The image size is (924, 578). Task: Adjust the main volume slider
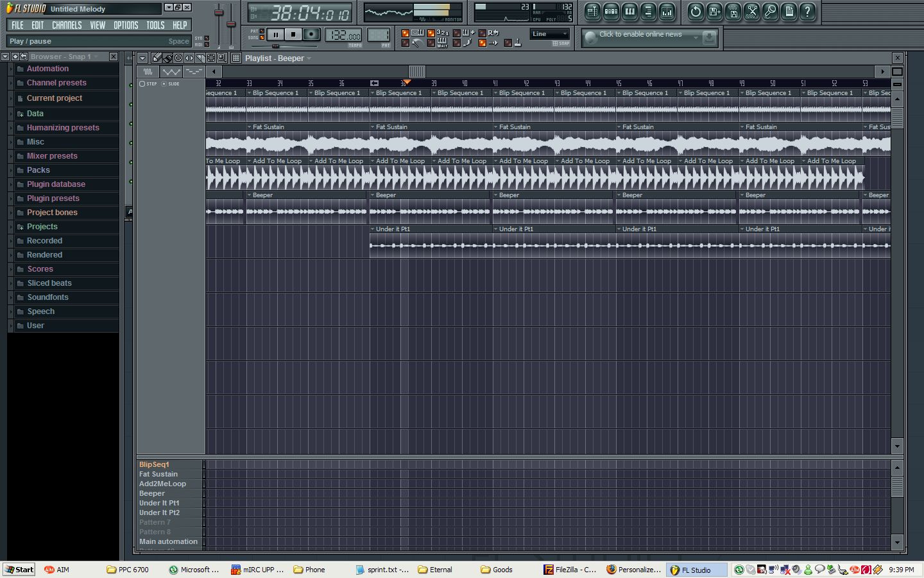click(x=219, y=13)
